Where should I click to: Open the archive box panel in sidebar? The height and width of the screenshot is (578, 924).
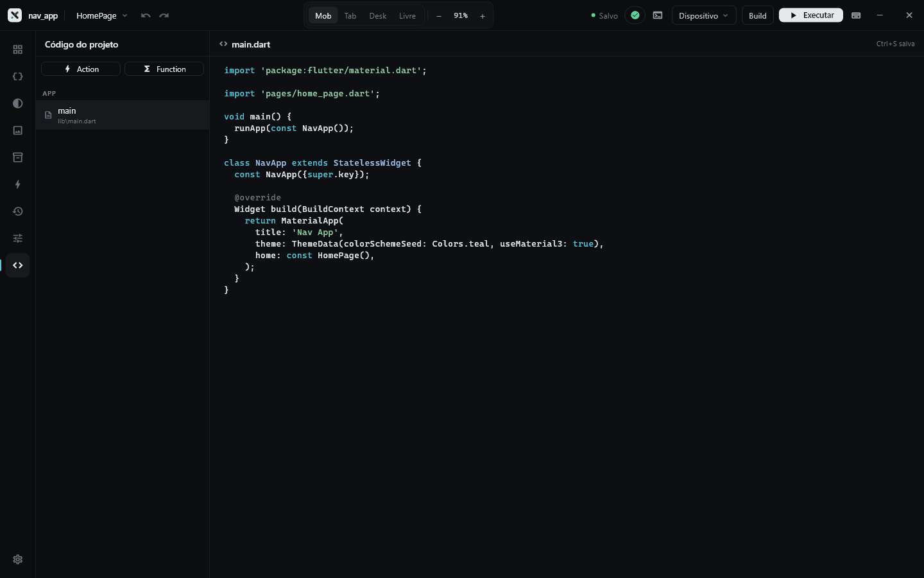point(18,157)
